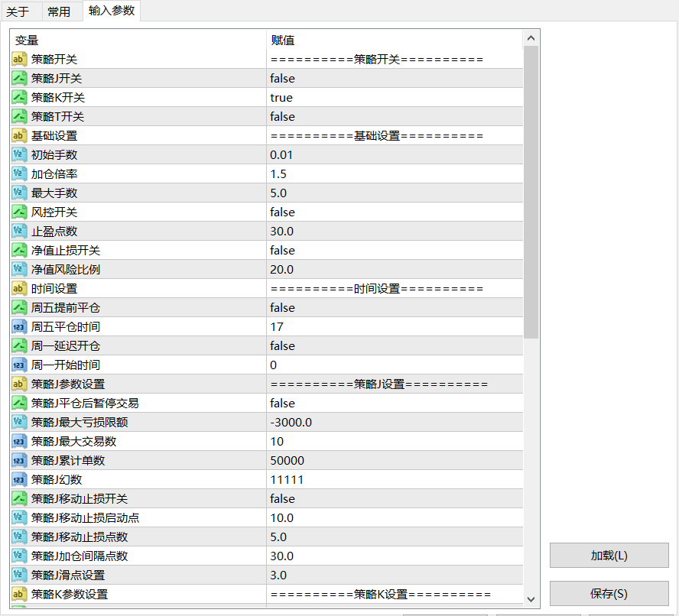Toggle 净值止损开关 false value
This screenshot has width=679, height=616.
[282, 251]
